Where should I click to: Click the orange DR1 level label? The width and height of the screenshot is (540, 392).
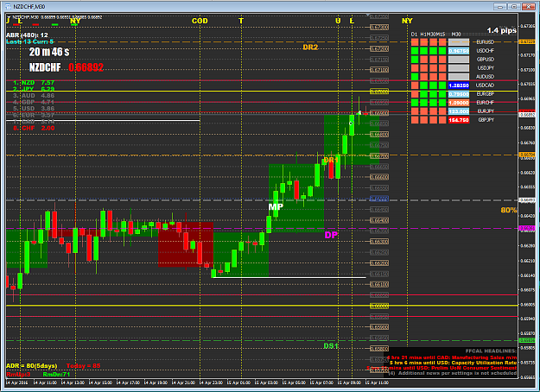tap(331, 160)
